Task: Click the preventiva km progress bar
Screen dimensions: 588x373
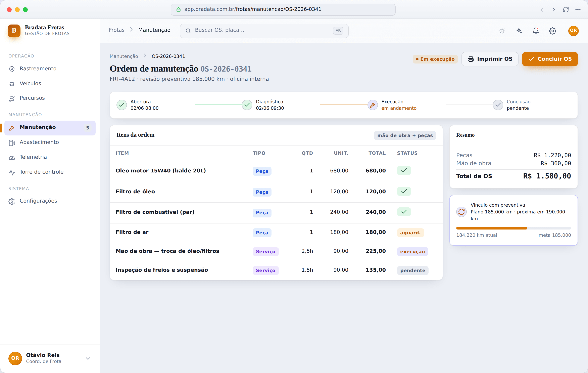Action: point(513,228)
